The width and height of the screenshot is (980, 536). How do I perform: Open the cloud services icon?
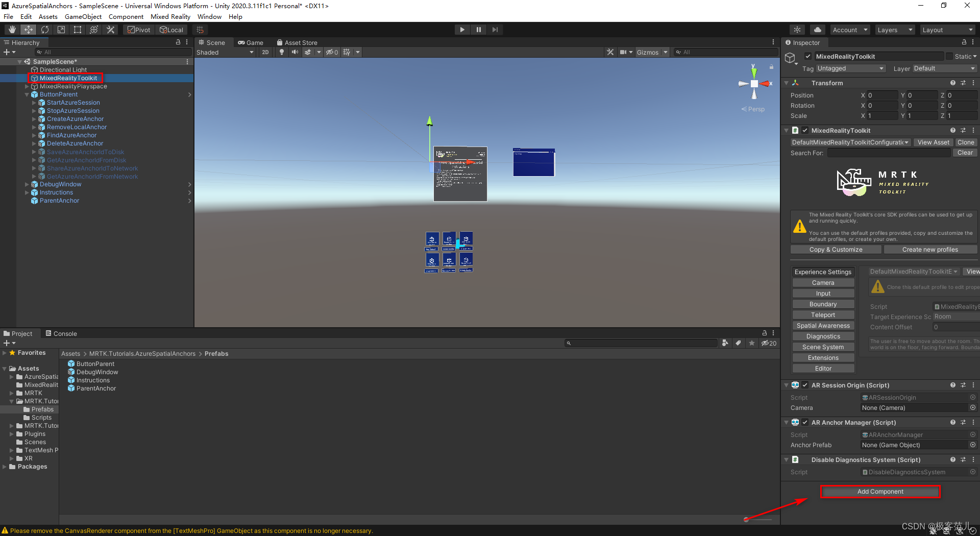click(x=818, y=30)
